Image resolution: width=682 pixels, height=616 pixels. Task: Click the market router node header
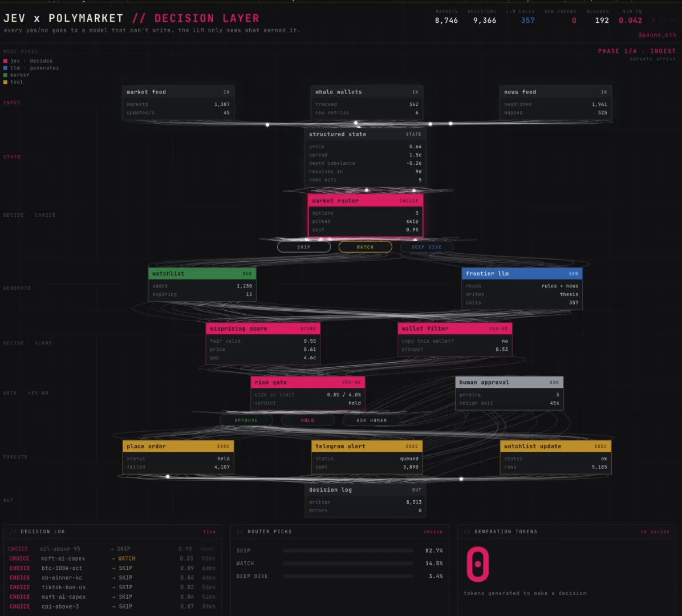(365, 201)
